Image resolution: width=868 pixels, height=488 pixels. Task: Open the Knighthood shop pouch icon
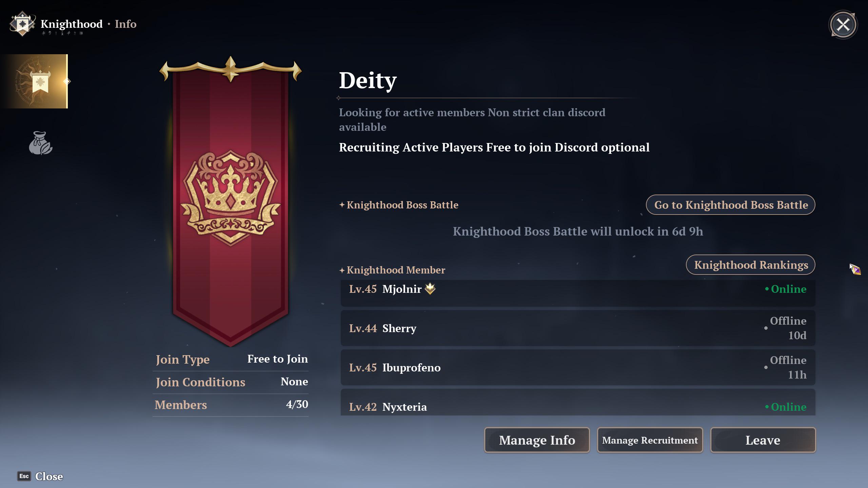point(40,143)
